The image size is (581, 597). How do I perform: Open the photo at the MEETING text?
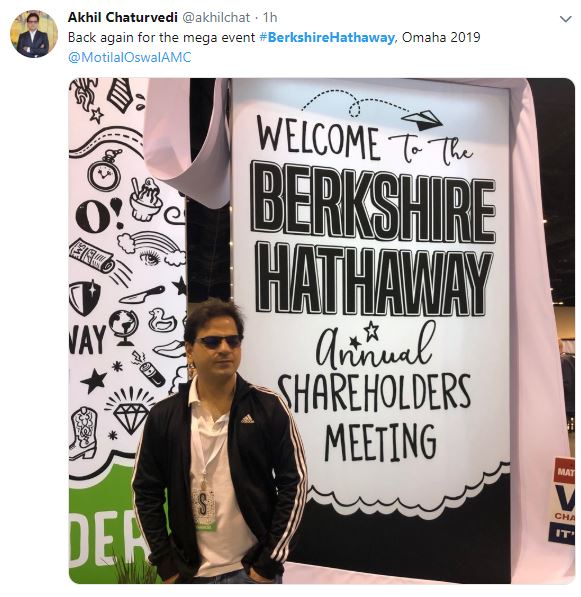pyautogui.click(x=380, y=442)
